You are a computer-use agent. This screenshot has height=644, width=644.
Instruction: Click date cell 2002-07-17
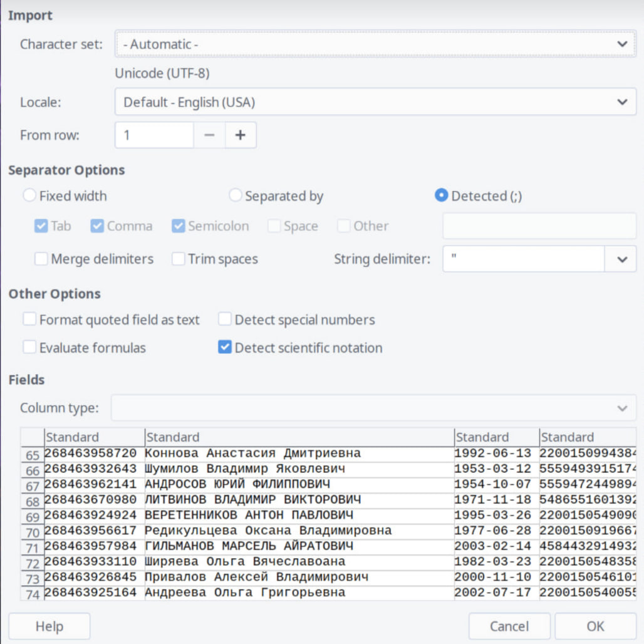[x=497, y=593]
